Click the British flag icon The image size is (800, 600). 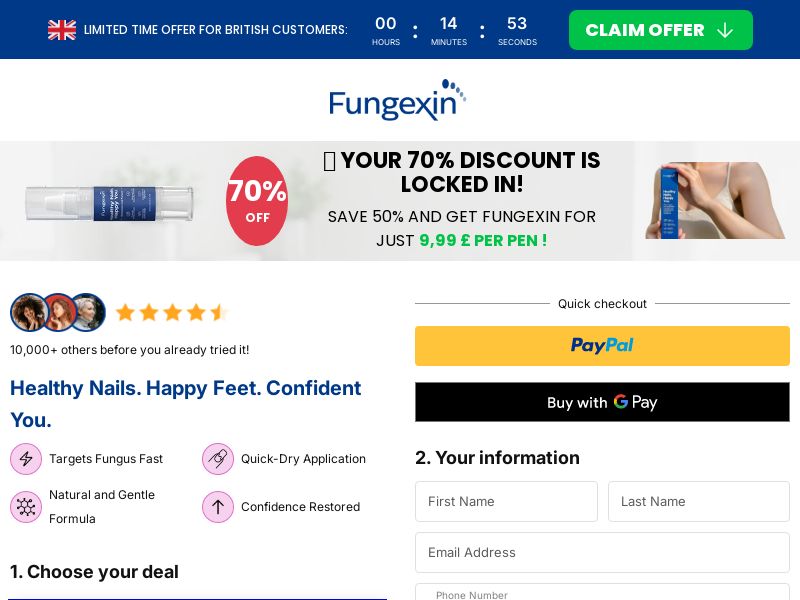coord(62,30)
